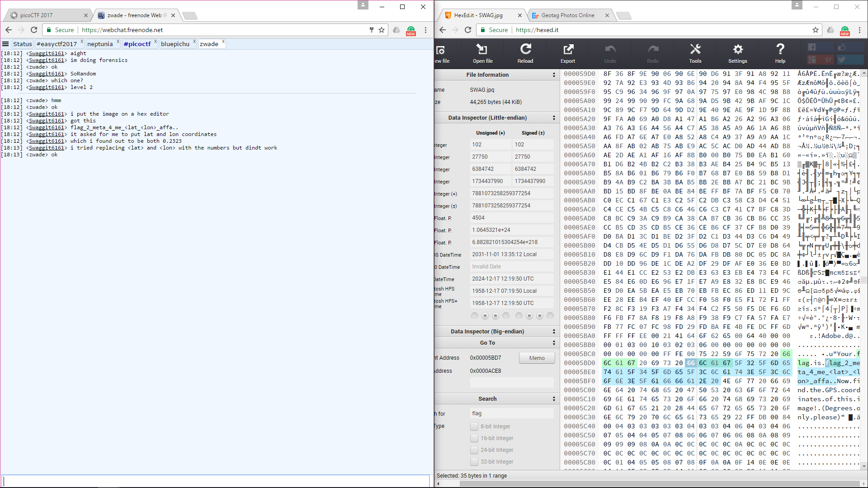
Task: Open the #easyctf2017 channel tab
Action: click(x=57, y=44)
